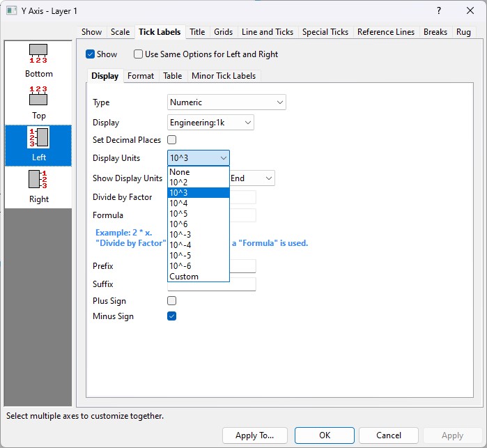Switch to the Title tab
The height and width of the screenshot is (448, 487).
pos(197,32)
